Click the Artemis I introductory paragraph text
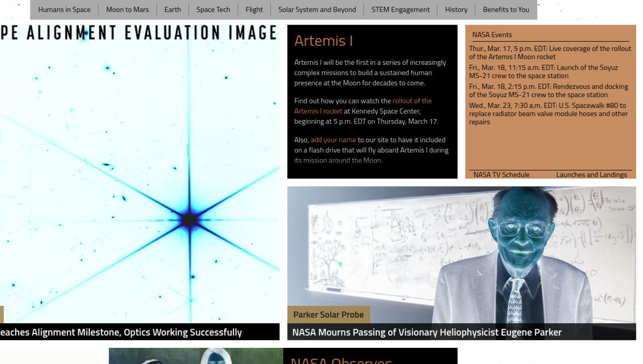This screenshot has height=364, width=643. tap(370, 73)
